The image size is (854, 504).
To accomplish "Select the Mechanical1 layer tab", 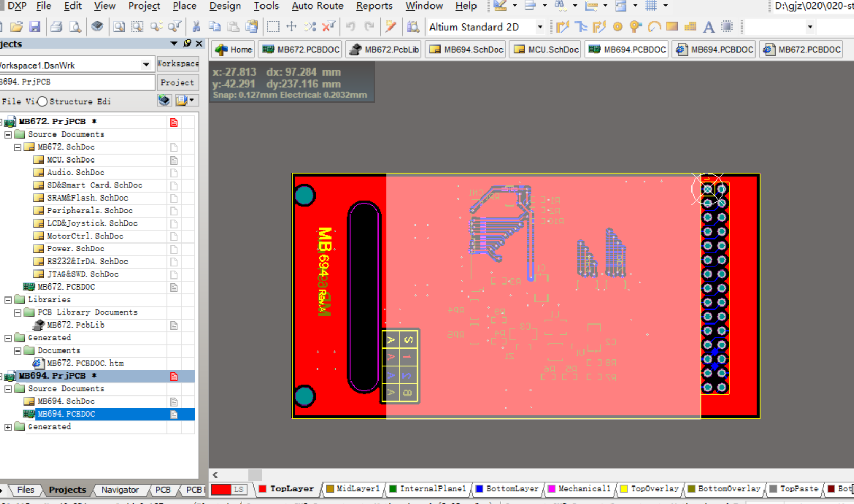I will 579,489.
